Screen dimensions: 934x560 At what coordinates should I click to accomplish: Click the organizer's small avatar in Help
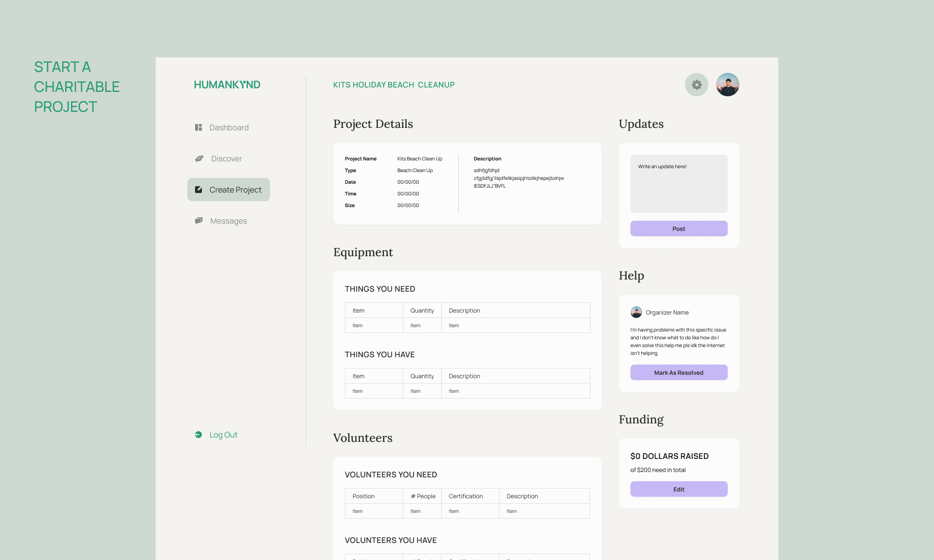coord(636,312)
